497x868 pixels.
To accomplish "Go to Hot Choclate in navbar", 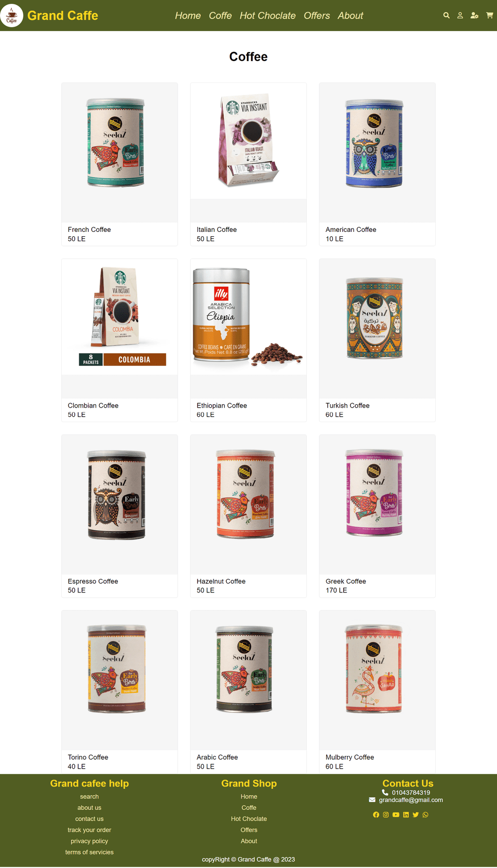I will [x=267, y=16].
